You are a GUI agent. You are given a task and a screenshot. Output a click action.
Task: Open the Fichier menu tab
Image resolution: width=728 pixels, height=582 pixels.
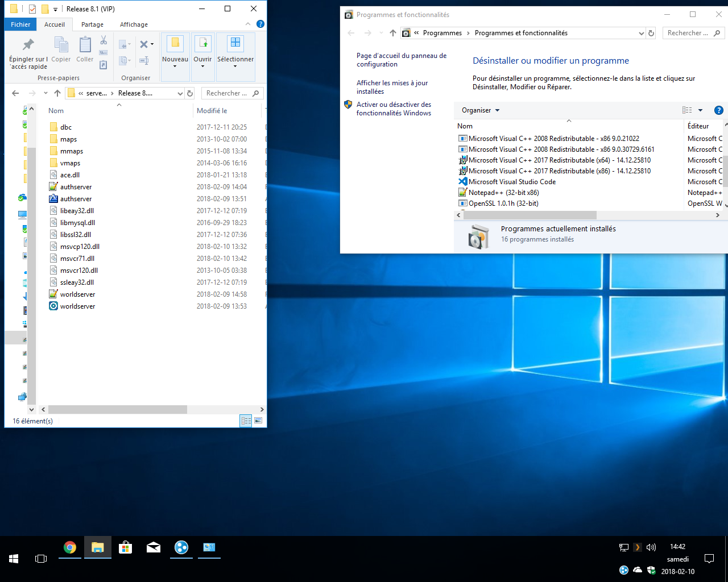coord(20,24)
